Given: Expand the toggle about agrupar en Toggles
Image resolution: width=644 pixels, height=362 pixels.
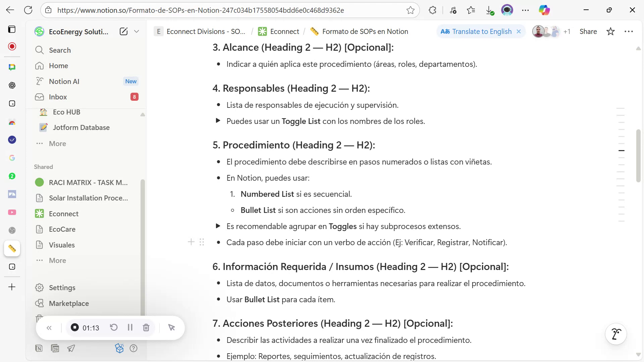Looking at the screenshot, I should coord(218,226).
